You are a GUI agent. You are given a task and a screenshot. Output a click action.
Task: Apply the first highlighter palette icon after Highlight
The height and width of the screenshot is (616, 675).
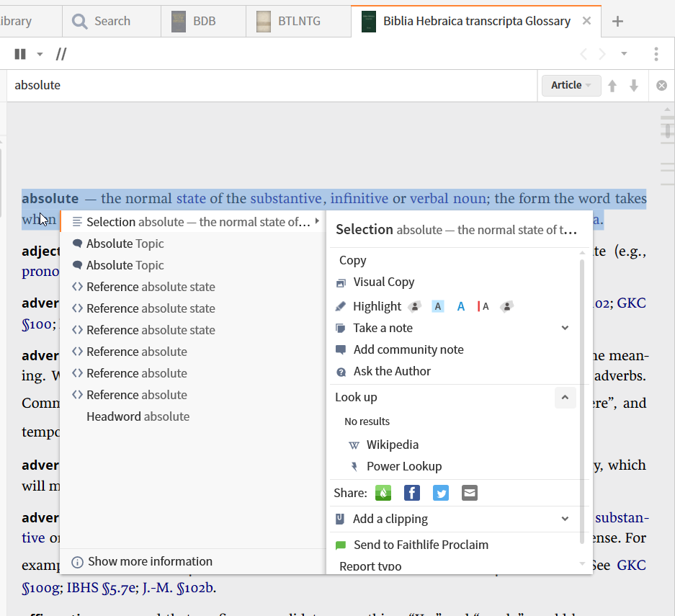(414, 306)
